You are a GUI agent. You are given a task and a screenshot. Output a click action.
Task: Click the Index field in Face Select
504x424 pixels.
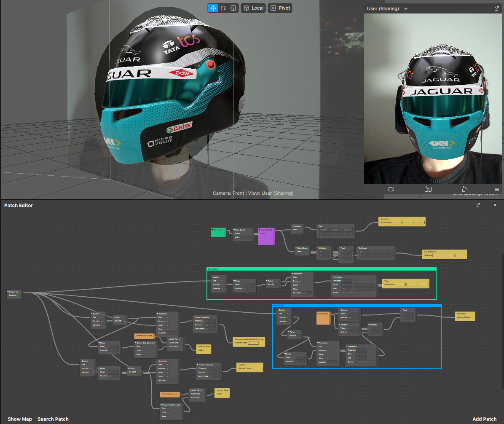pyautogui.click(x=246, y=237)
